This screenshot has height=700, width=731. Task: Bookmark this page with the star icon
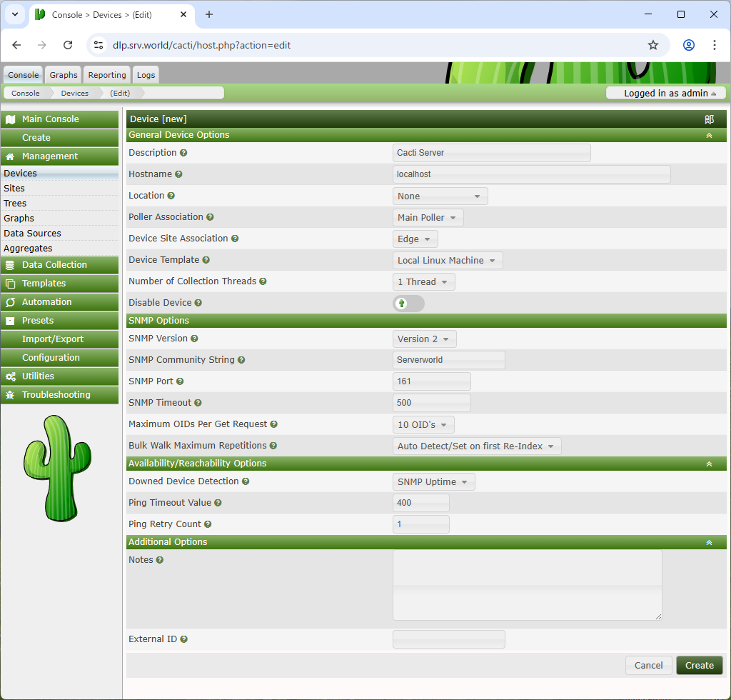[x=652, y=45]
